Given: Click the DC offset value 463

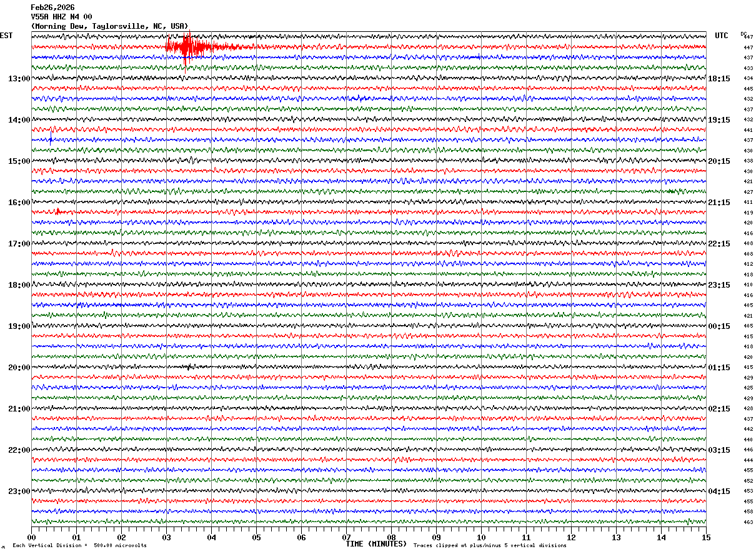Looking at the screenshot, I should click(748, 522).
